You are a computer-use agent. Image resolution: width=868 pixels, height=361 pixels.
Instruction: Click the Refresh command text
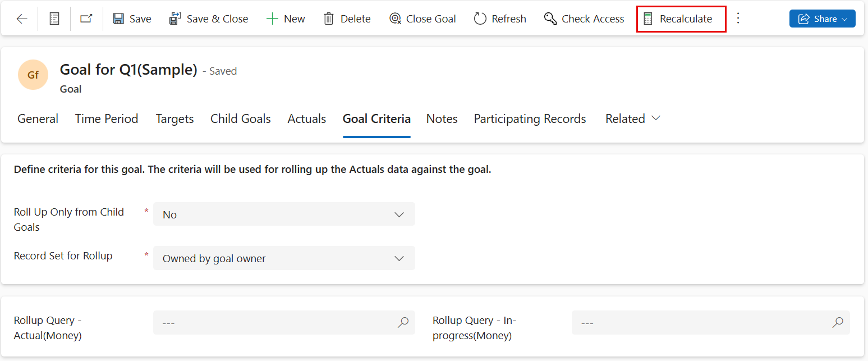click(x=509, y=19)
